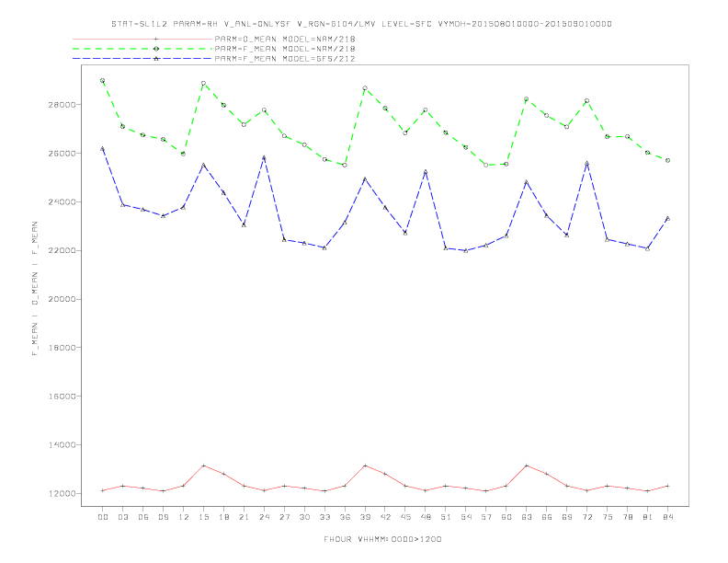Click the 30 forecast hour tick label
Viewport: 728px width, 563px height.
(304, 517)
